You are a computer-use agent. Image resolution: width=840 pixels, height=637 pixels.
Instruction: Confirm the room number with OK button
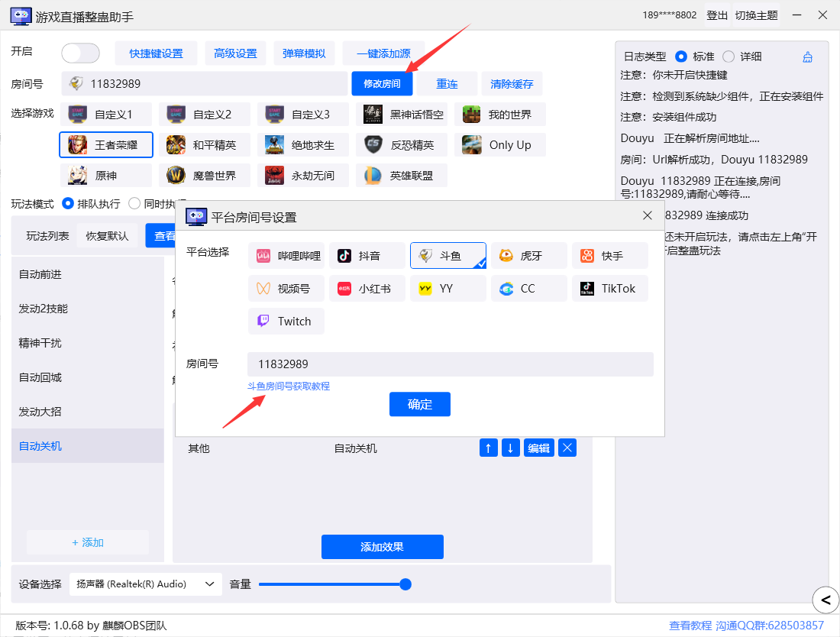point(420,405)
